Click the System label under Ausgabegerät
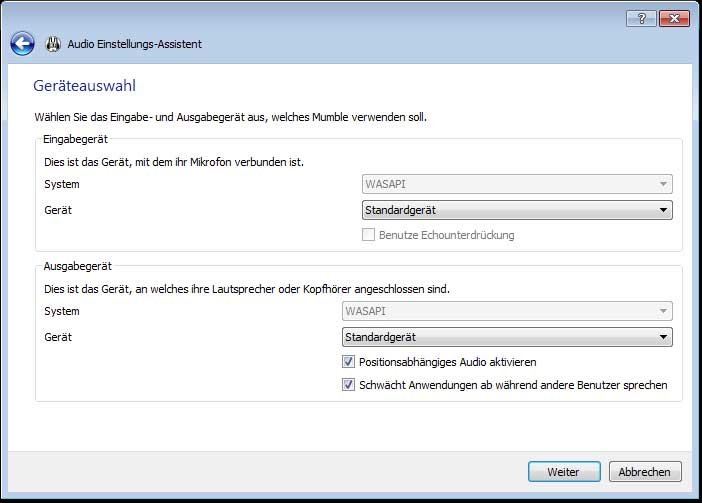The height and width of the screenshot is (503, 702). [x=61, y=311]
